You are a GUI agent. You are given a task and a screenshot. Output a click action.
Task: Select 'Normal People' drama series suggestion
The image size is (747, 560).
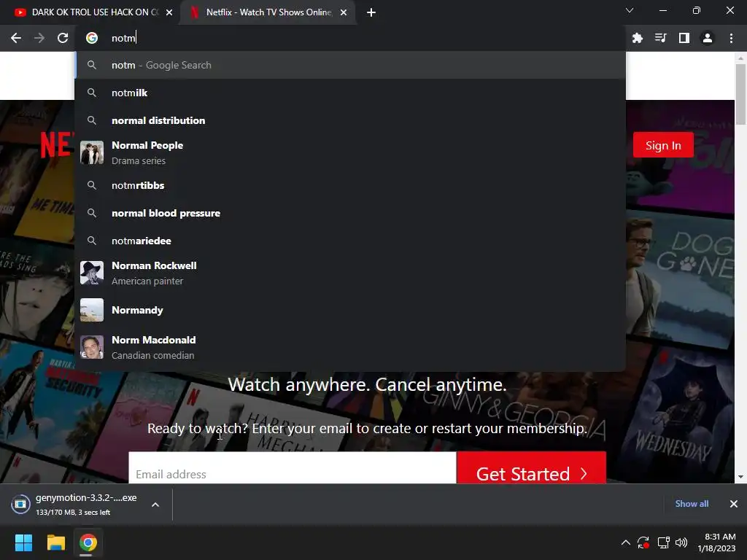click(x=350, y=153)
